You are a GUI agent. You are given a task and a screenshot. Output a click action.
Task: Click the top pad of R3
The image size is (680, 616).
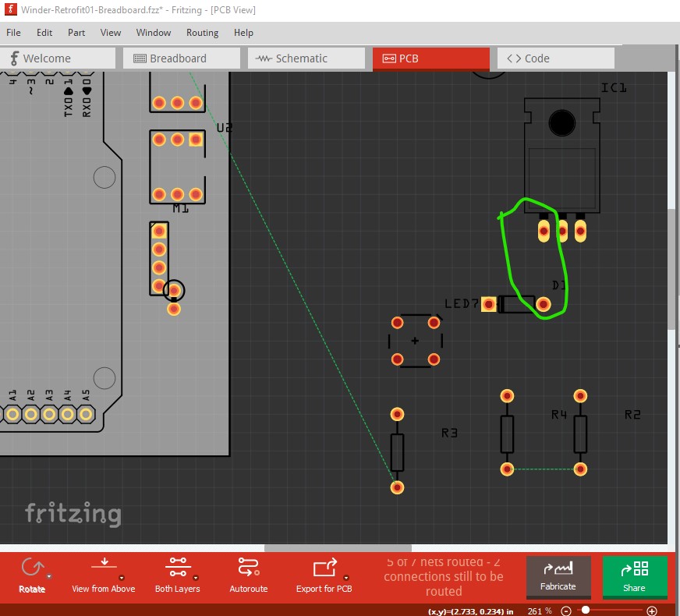(397, 414)
